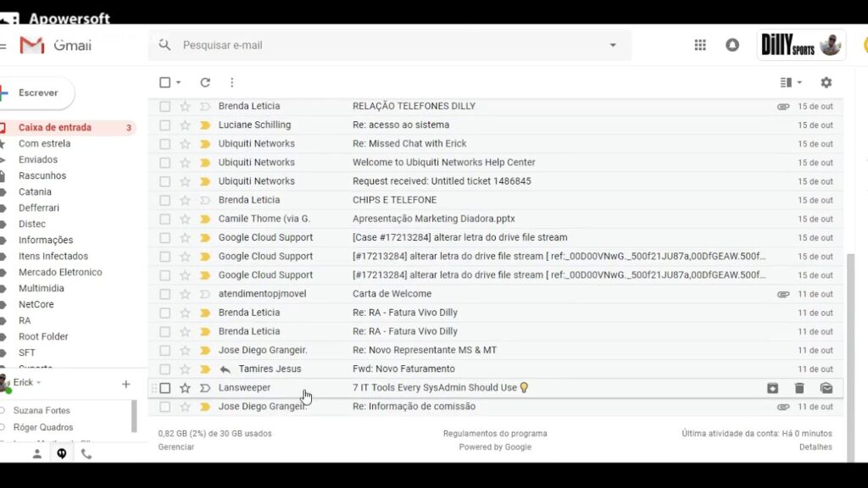868x488 pixels.
Task: Tick checkbox for Tamires Jesus email
Action: pos(165,369)
